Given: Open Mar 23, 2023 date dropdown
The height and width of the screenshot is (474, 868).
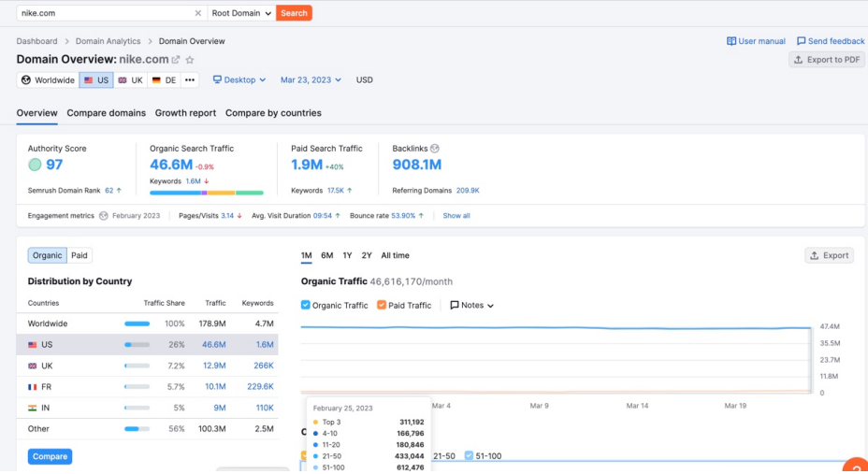Looking at the screenshot, I should [x=311, y=80].
